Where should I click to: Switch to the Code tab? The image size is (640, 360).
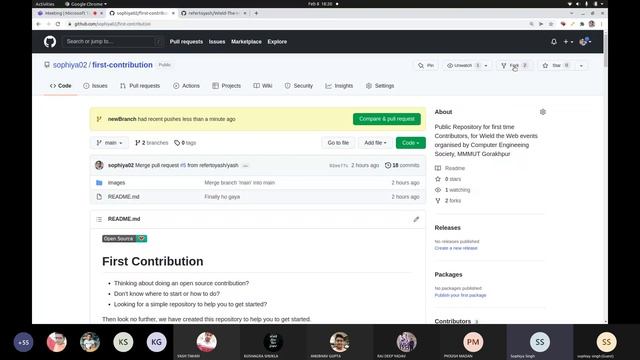[x=60, y=86]
